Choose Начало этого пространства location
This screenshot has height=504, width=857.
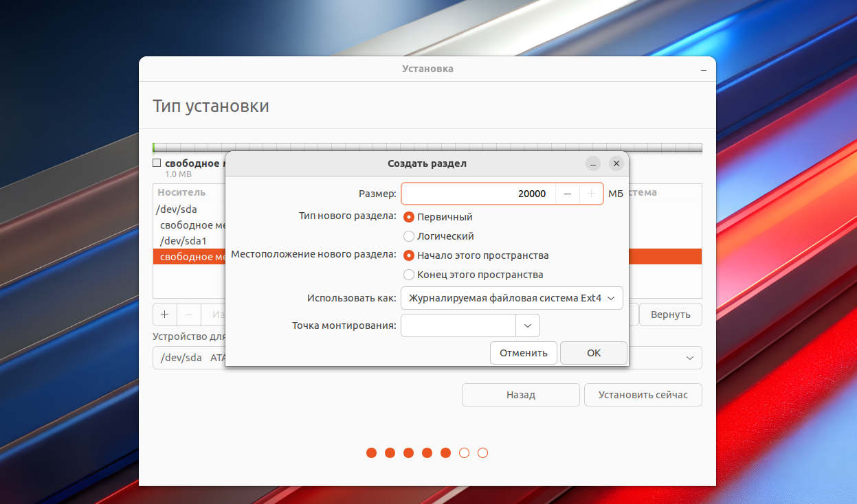point(410,255)
